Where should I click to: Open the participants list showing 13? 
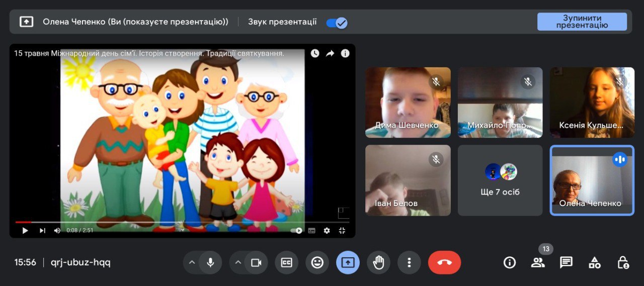pyautogui.click(x=538, y=262)
